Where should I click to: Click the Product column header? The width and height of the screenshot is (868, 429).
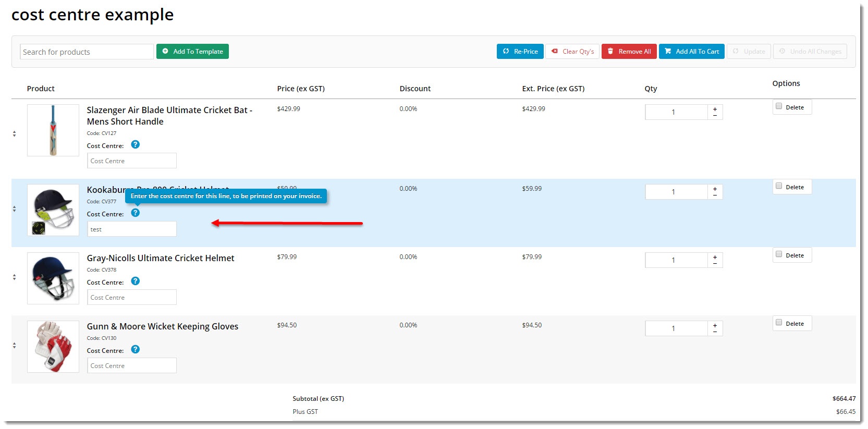(41, 89)
